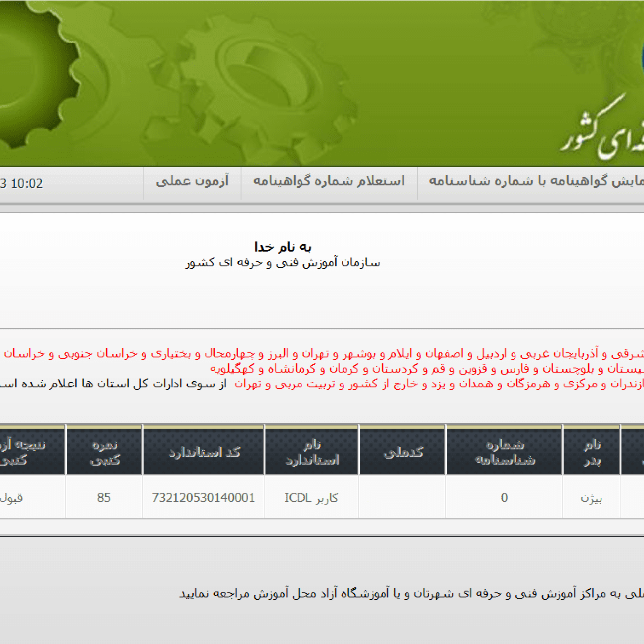
Task: Click the کدملی column header
Action: click(x=402, y=452)
